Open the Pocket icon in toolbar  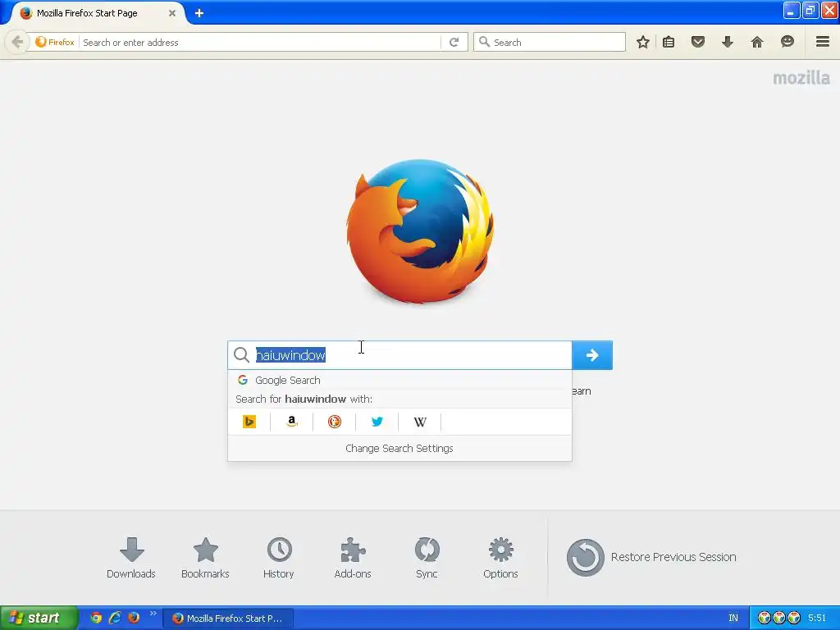(697, 42)
